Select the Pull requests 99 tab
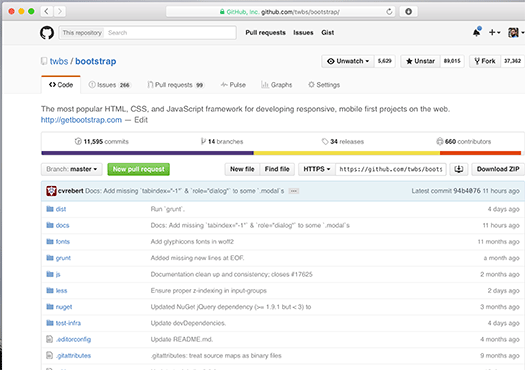Screen dimensions: 525x370 [176, 85]
